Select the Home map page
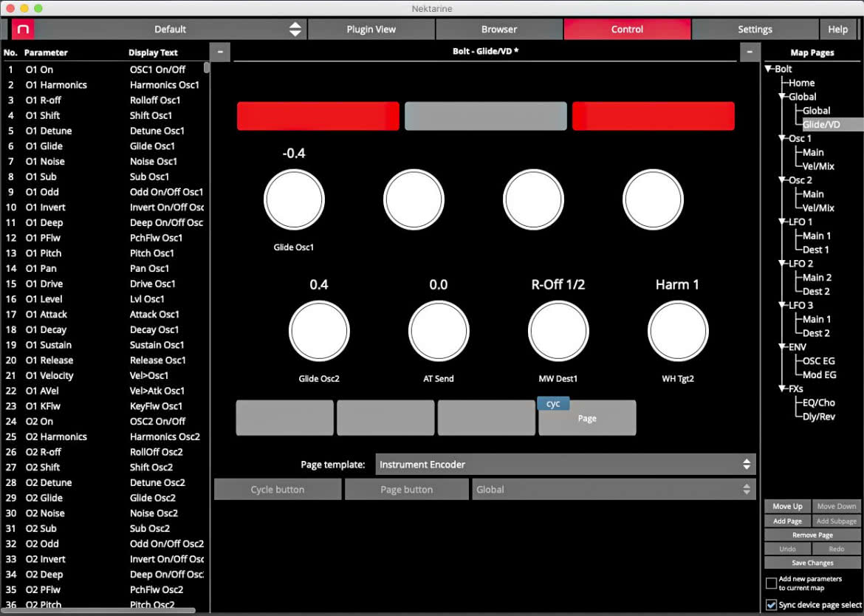The height and width of the screenshot is (616, 864). pyautogui.click(x=801, y=83)
